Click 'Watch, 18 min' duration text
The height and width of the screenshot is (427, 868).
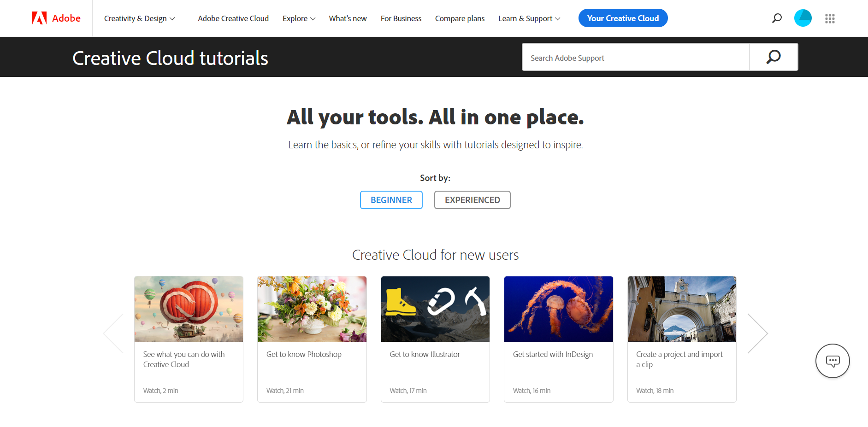pyautogui.click(x=655, y=391)
